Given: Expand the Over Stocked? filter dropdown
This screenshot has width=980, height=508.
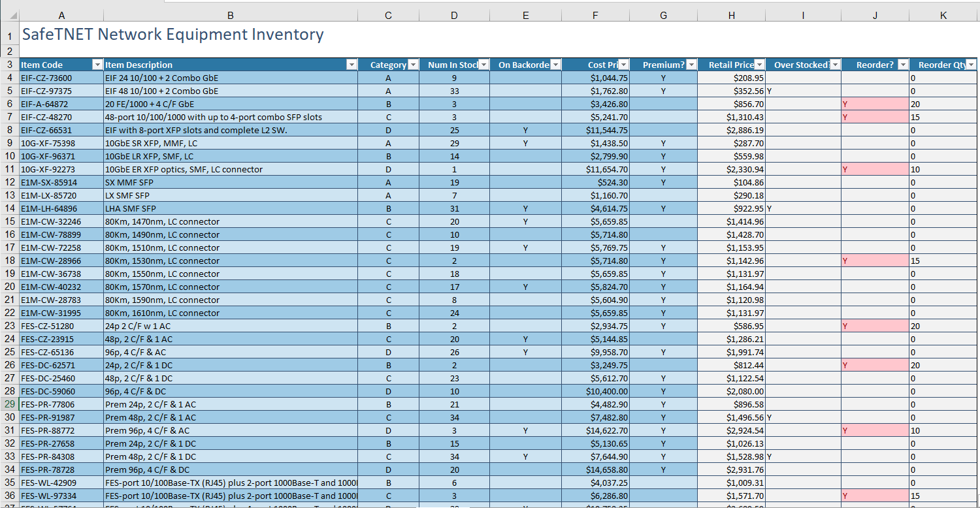Looking at the screenshot, I should click(x=835, y=65).
